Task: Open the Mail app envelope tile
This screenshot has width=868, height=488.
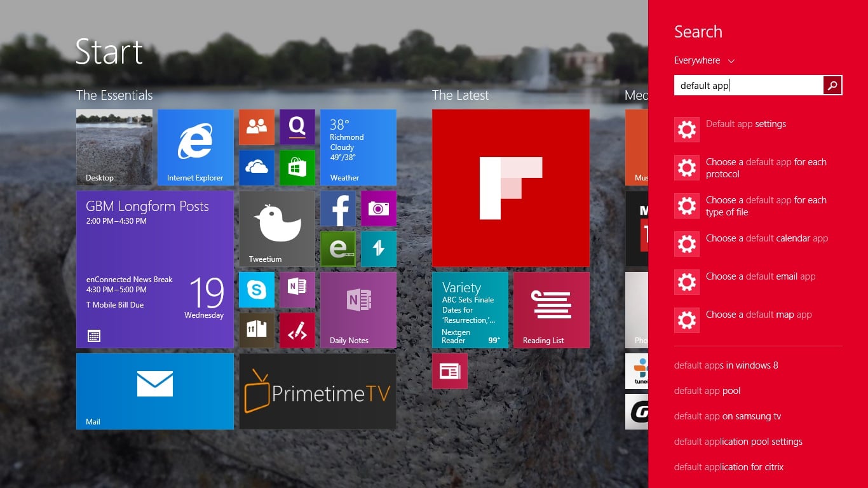Action: tap(154, 391)
